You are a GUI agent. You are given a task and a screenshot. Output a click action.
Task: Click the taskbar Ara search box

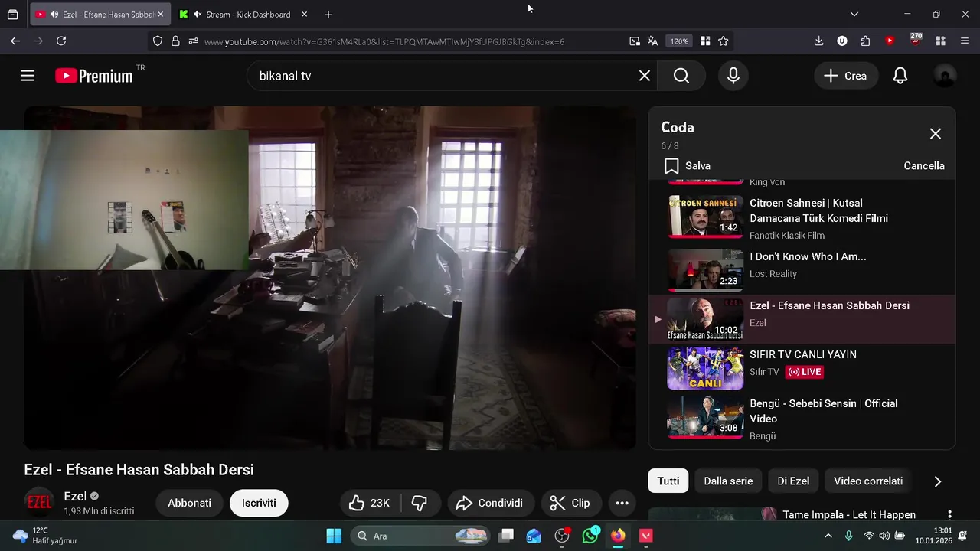pos(421,536)
